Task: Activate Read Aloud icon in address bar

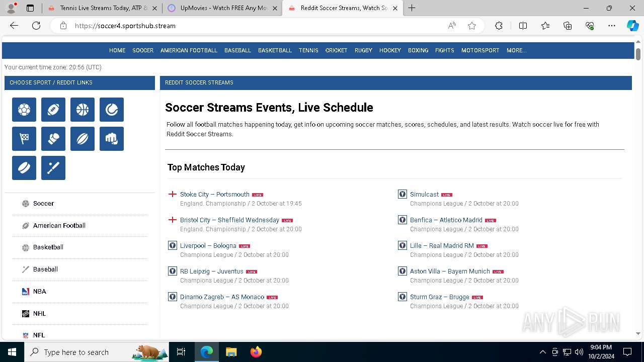Action: (452, 26)
